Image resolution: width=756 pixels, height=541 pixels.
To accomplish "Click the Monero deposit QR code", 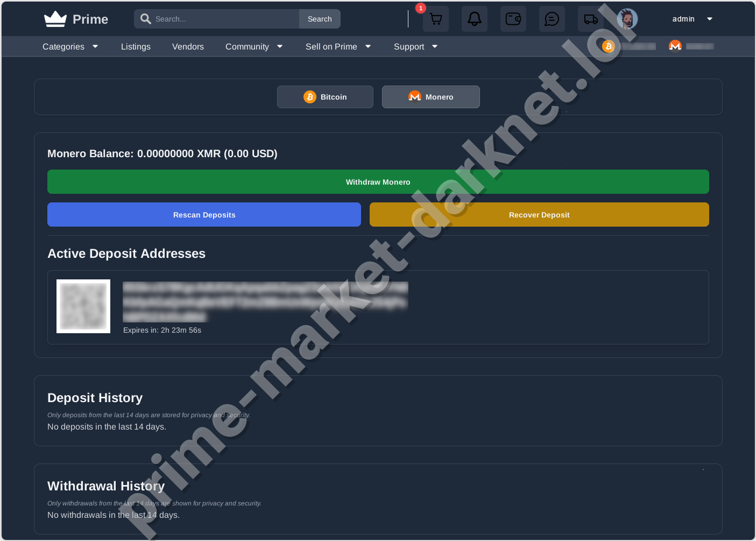I will click(83, 306).
